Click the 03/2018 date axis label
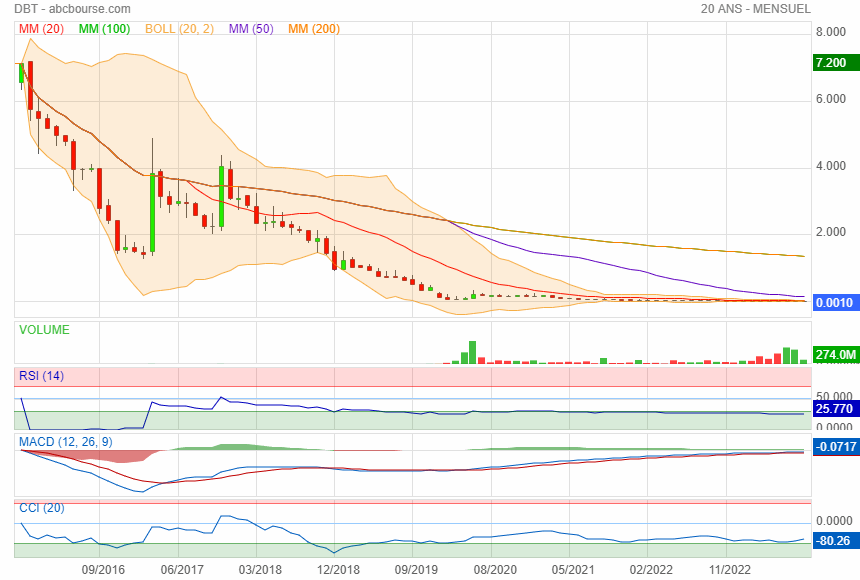 260,570
